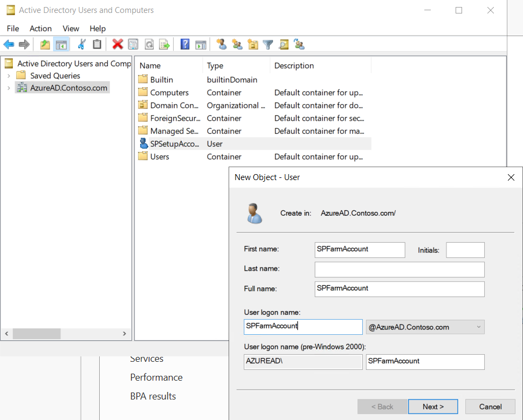523x420 pixels.
Task: Open Help with the question mark icon
Action: pyautogui.click(x=185, y=44)
